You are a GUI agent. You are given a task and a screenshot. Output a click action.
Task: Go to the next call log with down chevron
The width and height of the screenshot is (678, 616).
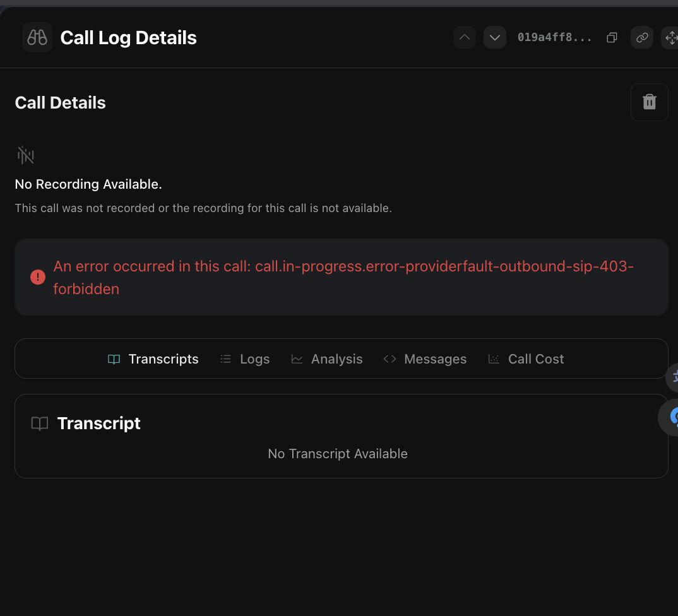[495, 38]
